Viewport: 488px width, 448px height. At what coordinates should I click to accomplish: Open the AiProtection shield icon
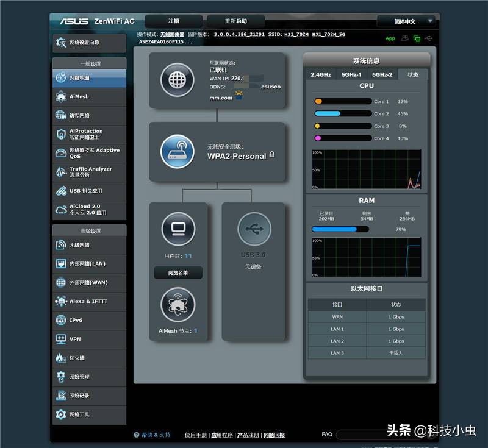61,134
